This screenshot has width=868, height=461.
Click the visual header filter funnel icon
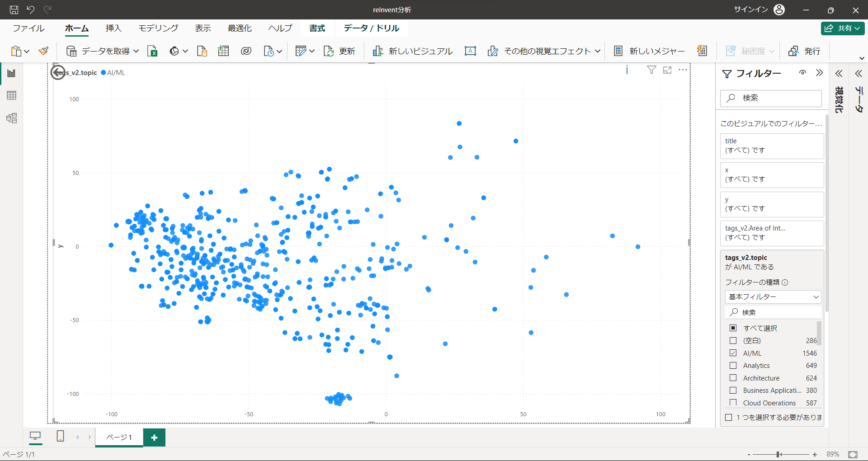pyautogui.click(x=651, y=70)
